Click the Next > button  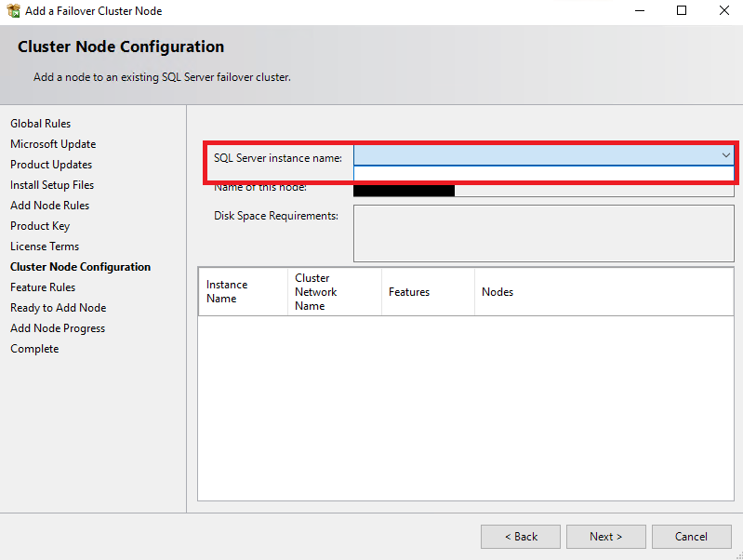click(605, 537)
